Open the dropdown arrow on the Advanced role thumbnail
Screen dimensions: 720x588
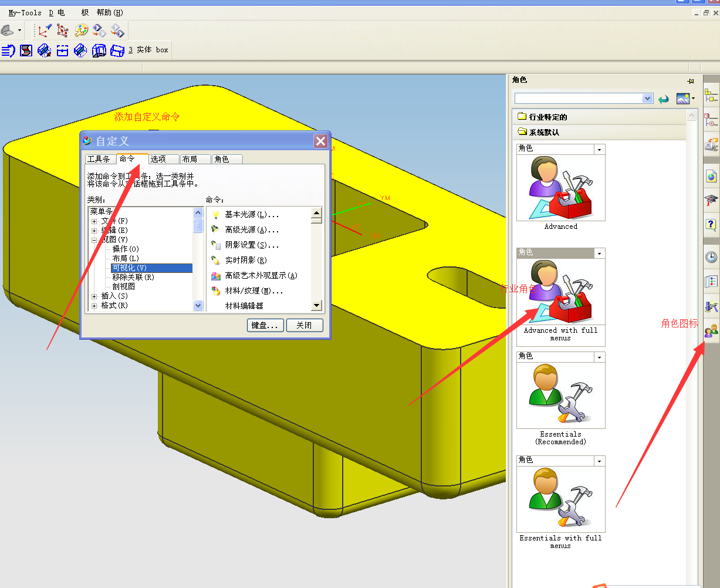(x=599, y=149)
